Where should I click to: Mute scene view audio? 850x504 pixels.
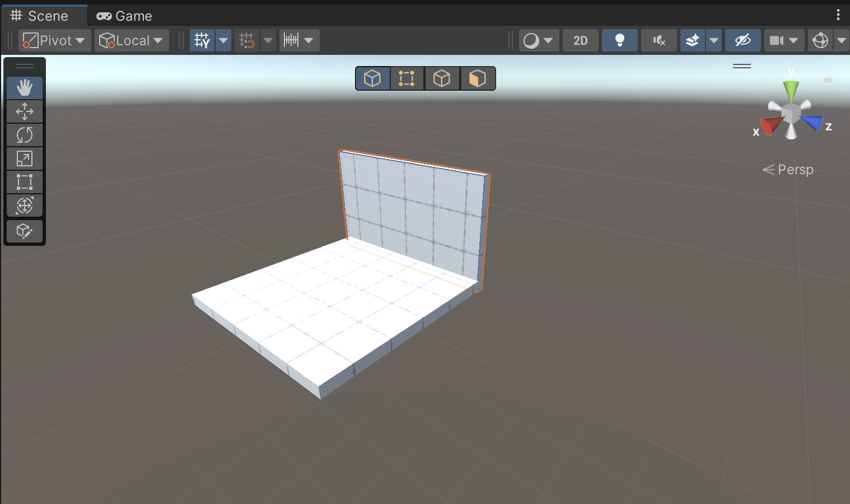[x=658, y=40]
